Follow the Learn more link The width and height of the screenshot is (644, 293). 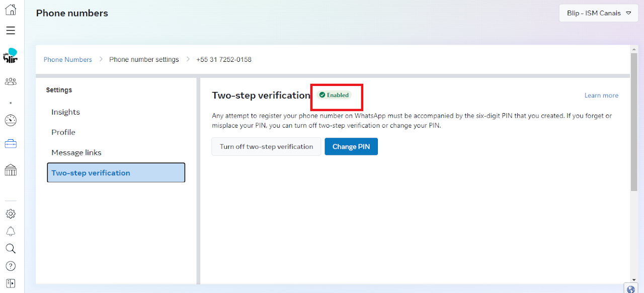click(x=601, y=95)
